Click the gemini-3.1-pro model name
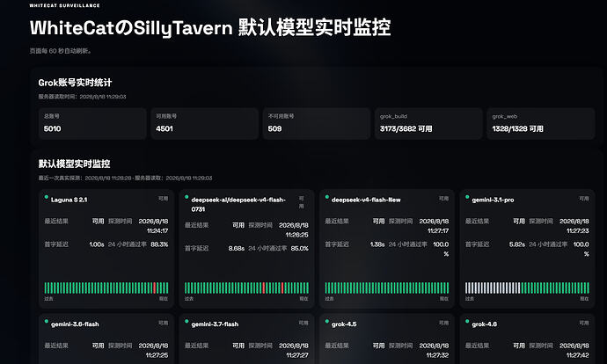Image resolution: width=607 pixels, height=364 pixels. [493, 200]
